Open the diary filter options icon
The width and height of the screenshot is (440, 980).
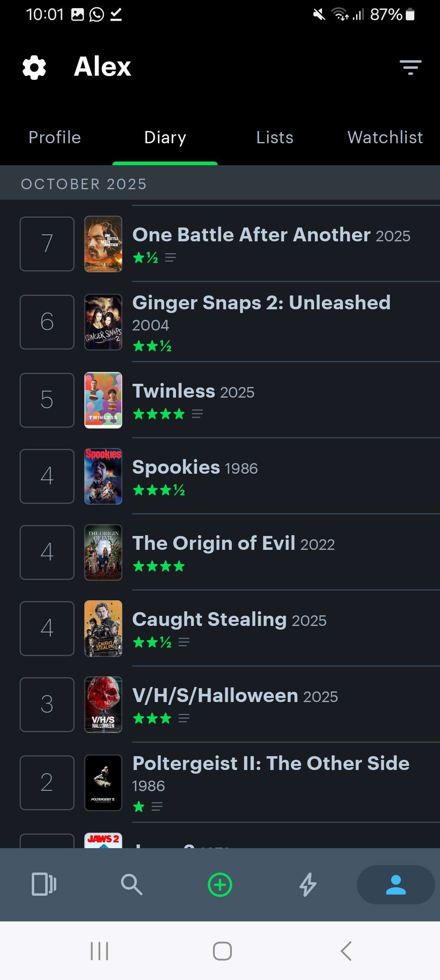point(410,67)
